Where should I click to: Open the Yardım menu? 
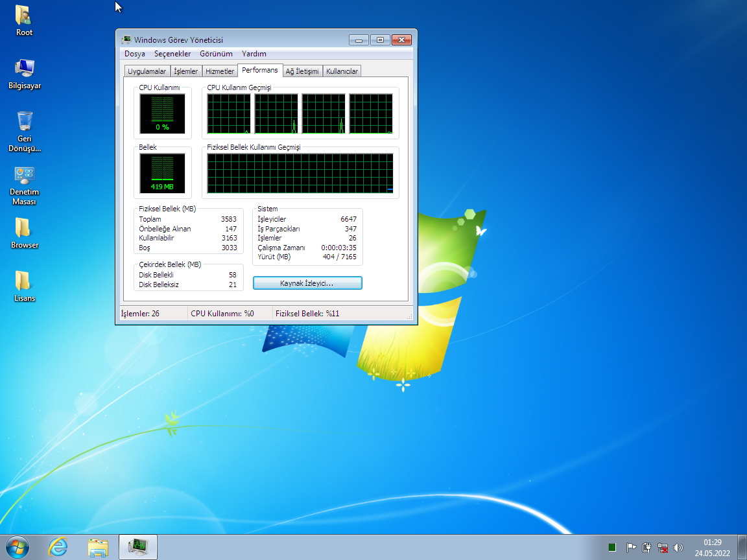pos(254,54)
